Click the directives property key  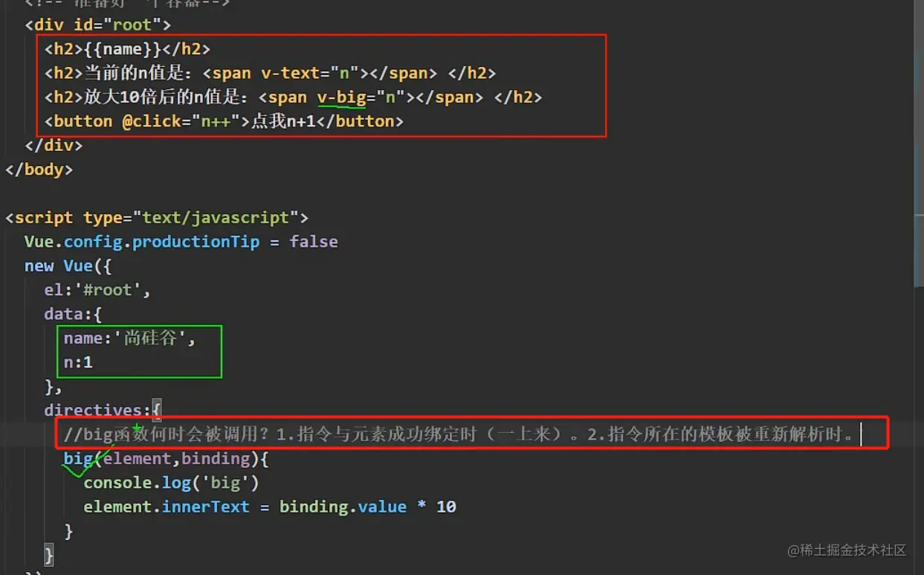coord(97,410)
